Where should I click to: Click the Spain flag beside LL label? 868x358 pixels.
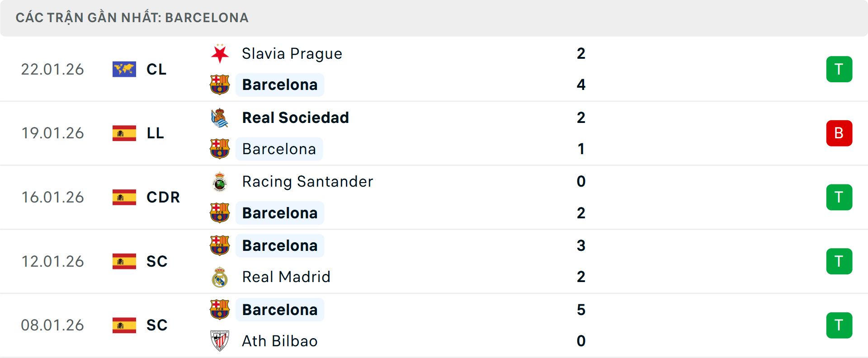pos(124,133)
